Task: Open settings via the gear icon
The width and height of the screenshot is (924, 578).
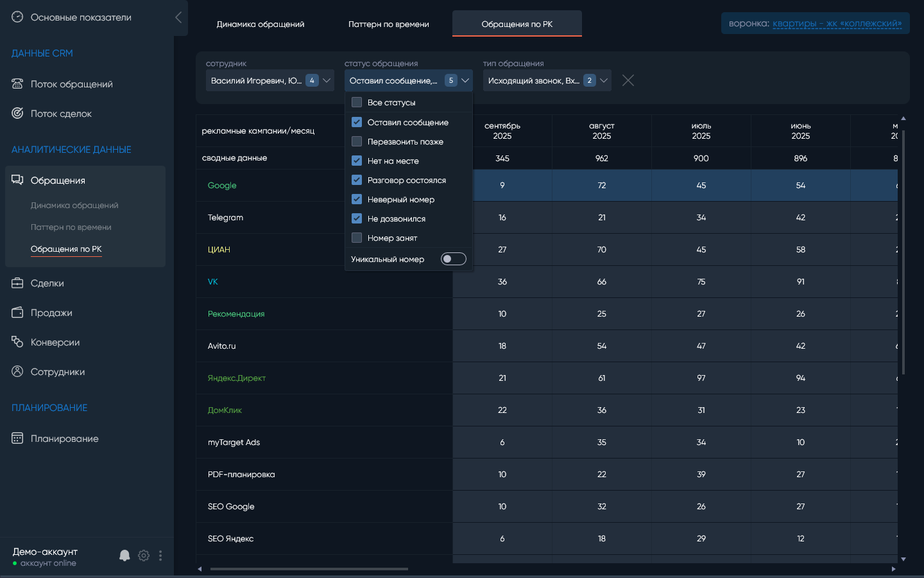Action: (x=144, y=556)
